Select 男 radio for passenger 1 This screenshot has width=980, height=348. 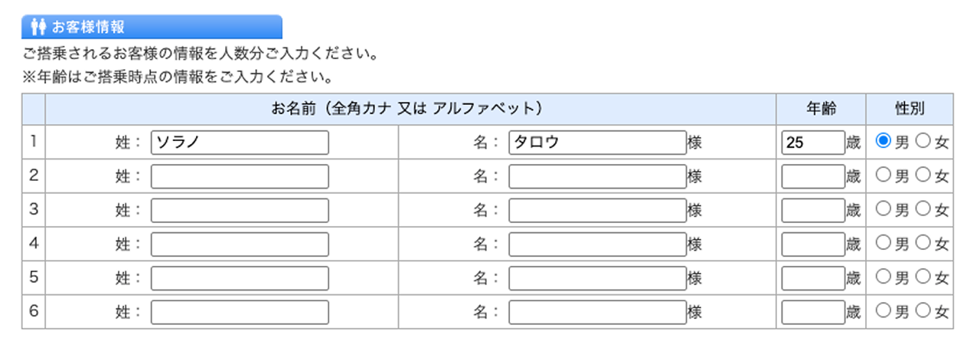click(884, 141)
